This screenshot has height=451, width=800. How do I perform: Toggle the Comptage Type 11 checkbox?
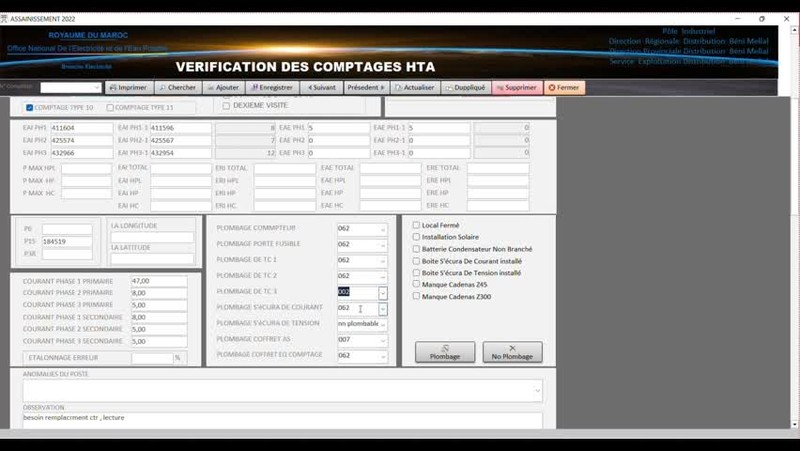(110, 107)
